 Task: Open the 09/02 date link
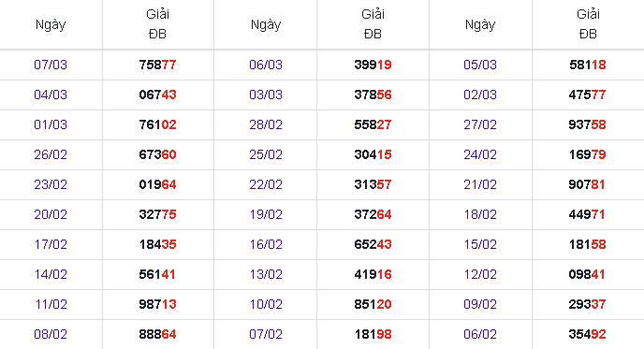[x=480, y=305]
